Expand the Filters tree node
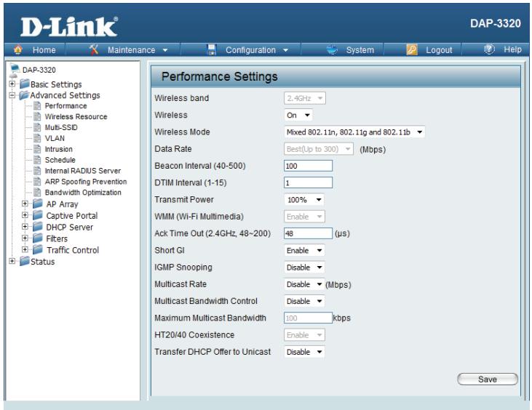This screenshot has width=532, height=410. click(25, 238)
